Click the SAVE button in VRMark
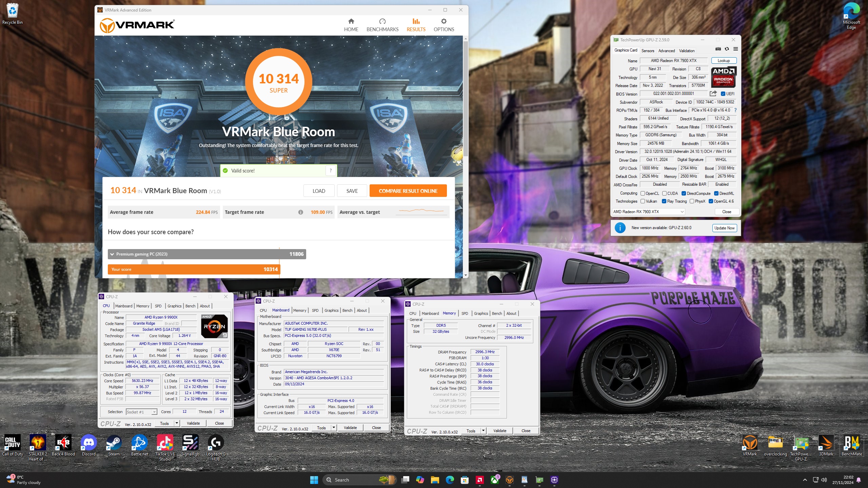Screen dimensions: 868x488 tap(352, 191)
